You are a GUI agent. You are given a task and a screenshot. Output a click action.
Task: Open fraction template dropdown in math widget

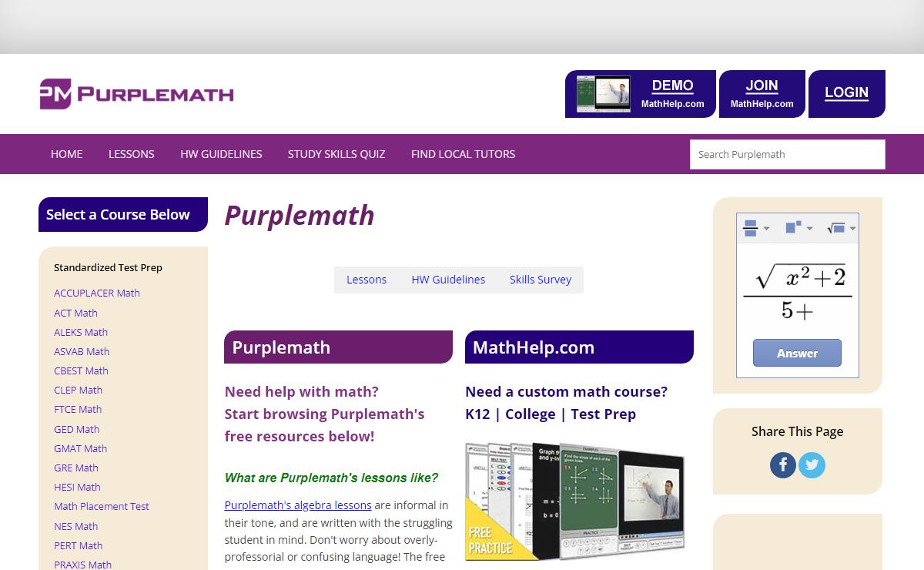[x=756, y=228]
